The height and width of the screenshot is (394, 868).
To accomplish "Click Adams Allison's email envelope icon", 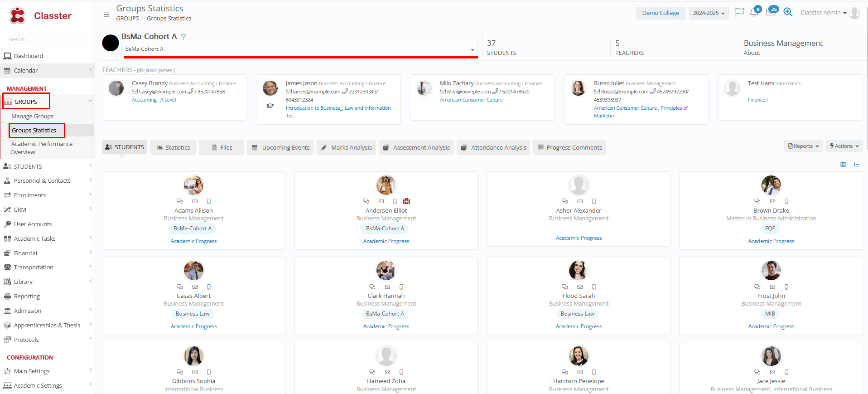I will (x=195, y=201).
